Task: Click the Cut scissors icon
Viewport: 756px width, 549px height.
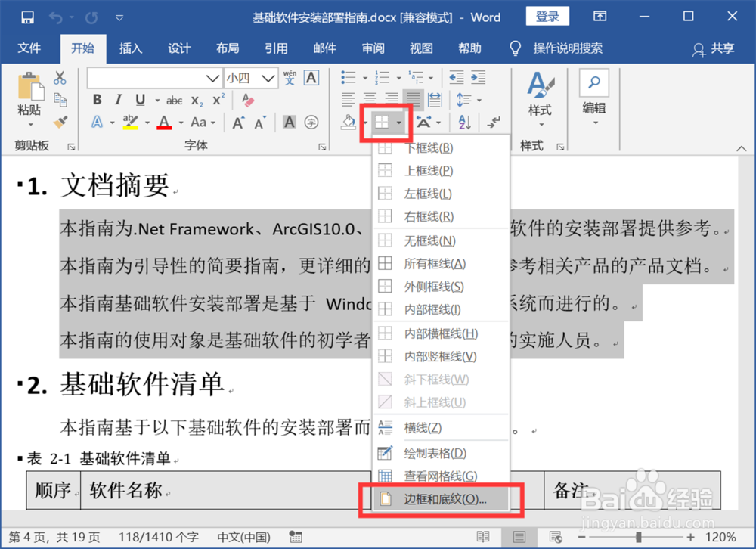Action: [x=59, y=77]
